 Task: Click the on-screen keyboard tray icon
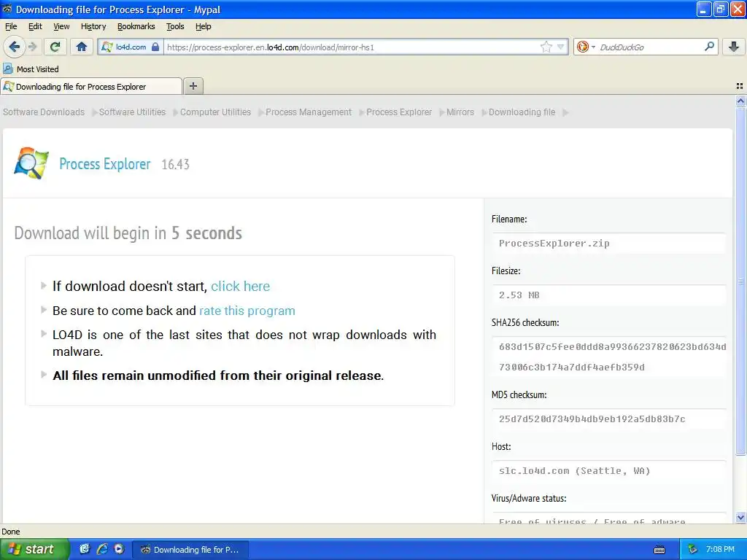tap(659, 550)
